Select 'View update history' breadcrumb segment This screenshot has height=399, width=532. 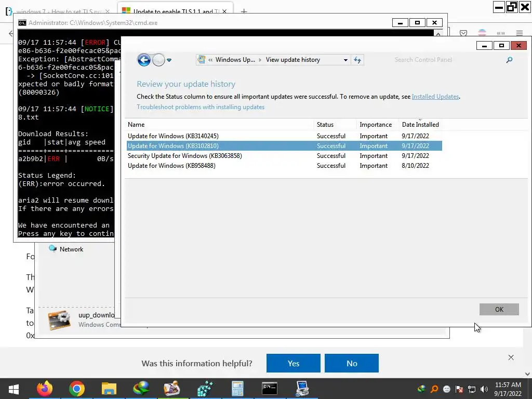tap(293, 60)
